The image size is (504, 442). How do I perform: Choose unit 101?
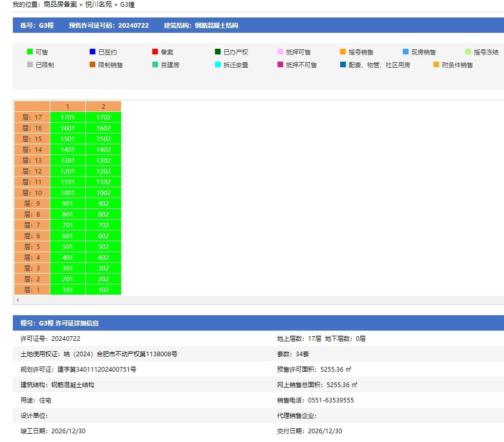pyautogui.click(x=68, y=290)
